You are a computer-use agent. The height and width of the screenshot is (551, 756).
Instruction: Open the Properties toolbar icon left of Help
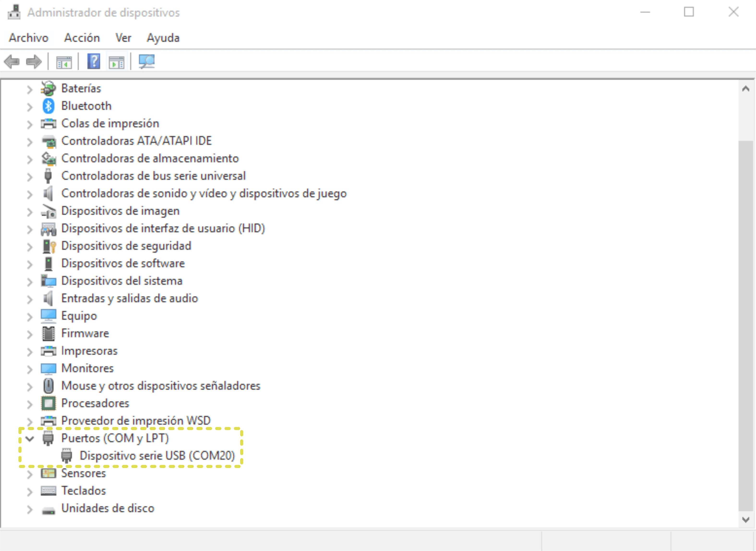[x=64, y=62]
